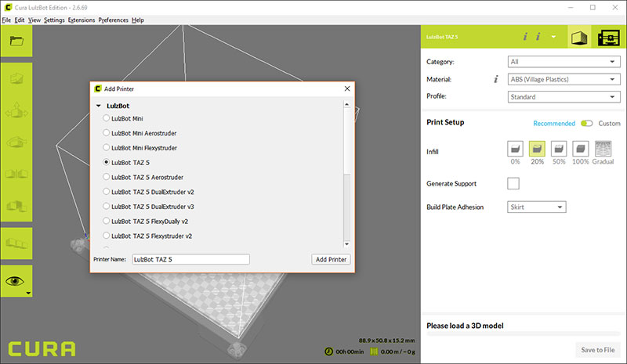Image resolution: width=627 pixels, height=364 pixels.
Task: Open the Build Plate Adhesion dropdown
Action: [x=537, y=207]
